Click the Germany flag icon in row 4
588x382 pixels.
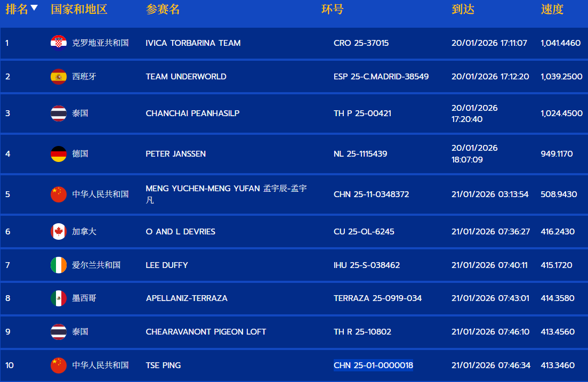(x=59, y=154)
